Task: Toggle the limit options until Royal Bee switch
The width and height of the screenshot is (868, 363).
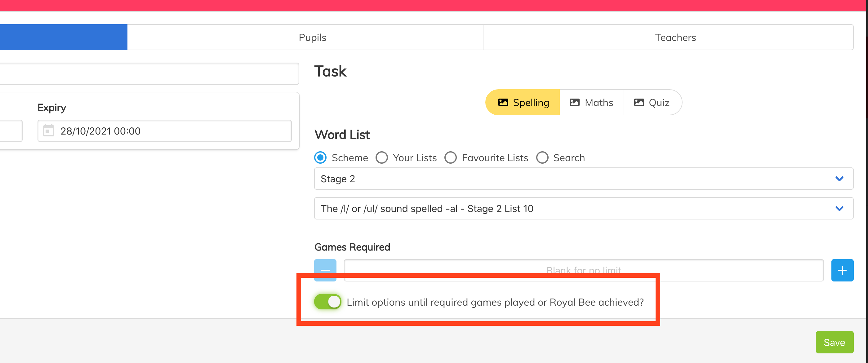Action: pos(327,302)
